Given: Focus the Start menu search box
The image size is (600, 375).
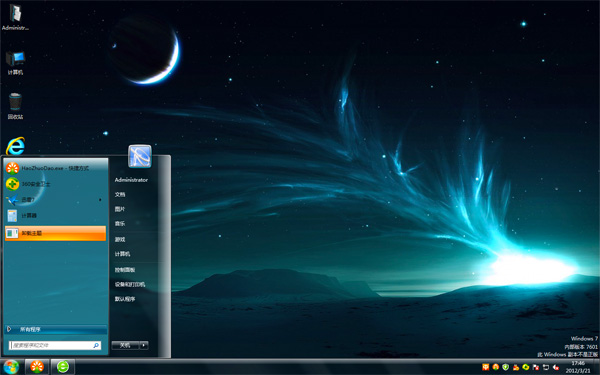Looking at the screenshot, I should 55,346.
